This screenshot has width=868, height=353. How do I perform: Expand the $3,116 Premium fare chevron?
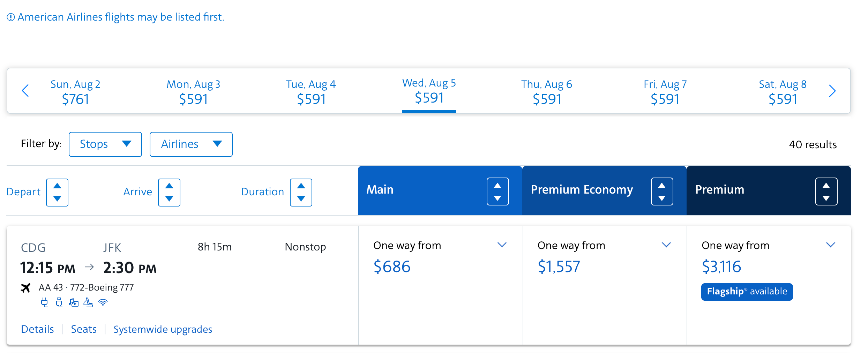click(x=830, y=245)
